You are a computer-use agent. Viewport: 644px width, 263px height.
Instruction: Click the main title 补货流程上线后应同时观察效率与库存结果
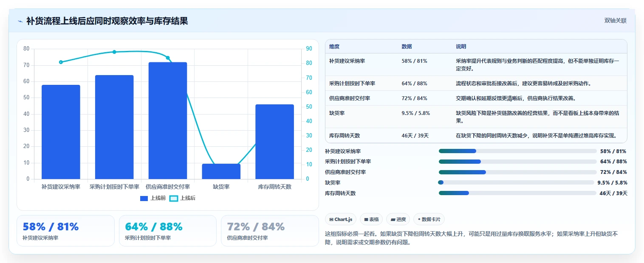[107, 21]
